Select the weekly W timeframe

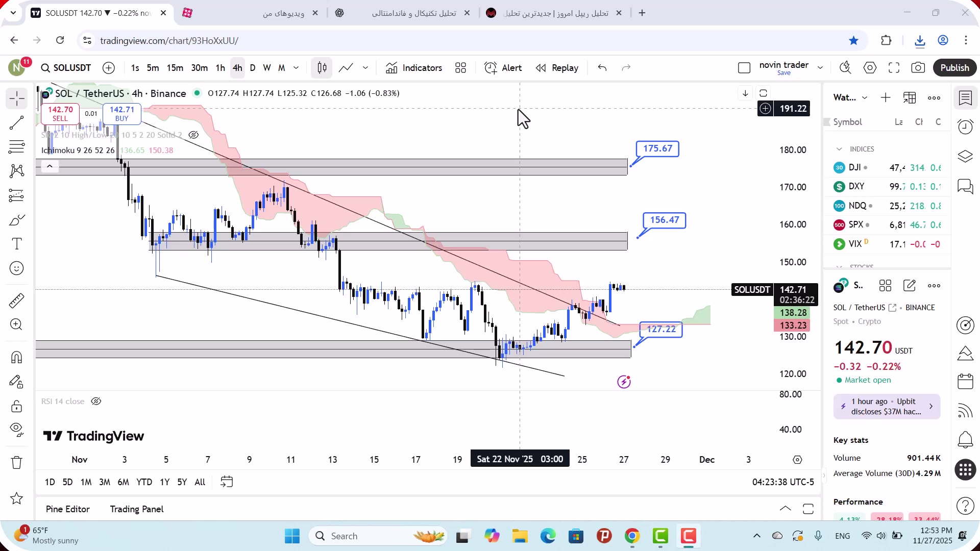(267, 68)
